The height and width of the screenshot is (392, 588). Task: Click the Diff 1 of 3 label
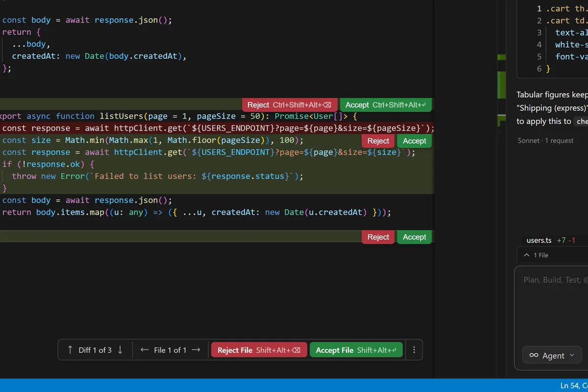[95, 350]
